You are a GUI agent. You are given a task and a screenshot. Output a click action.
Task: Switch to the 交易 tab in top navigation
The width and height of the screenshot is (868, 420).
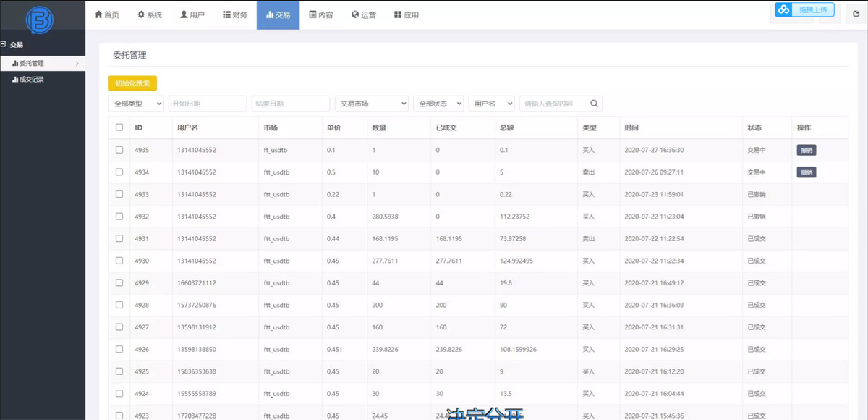tap(278, 14)
